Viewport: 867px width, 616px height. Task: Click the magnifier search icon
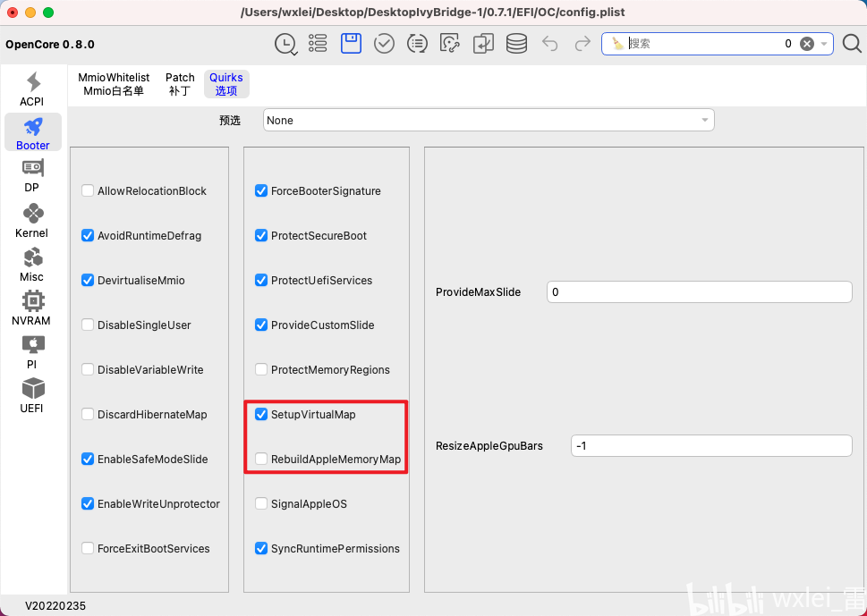[852, 44]
